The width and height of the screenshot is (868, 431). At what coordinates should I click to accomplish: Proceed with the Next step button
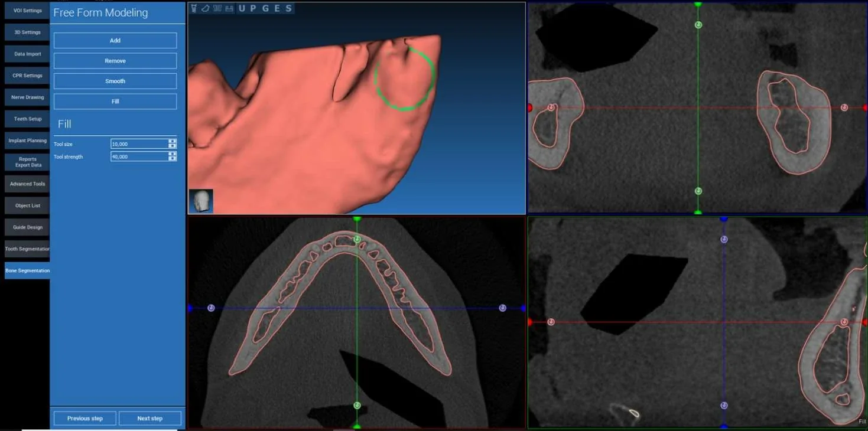(x=150, y=419)
